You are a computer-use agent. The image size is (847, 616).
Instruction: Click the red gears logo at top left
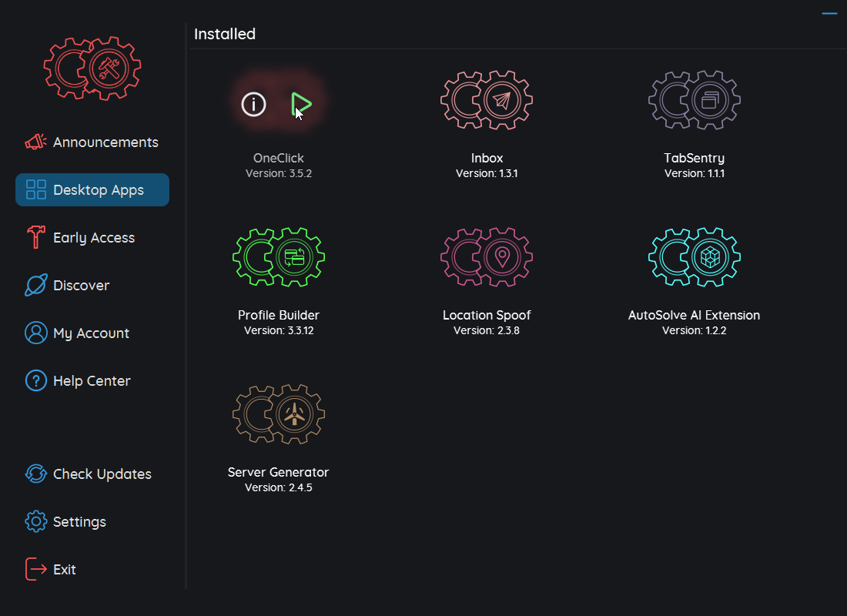[92, 69]
